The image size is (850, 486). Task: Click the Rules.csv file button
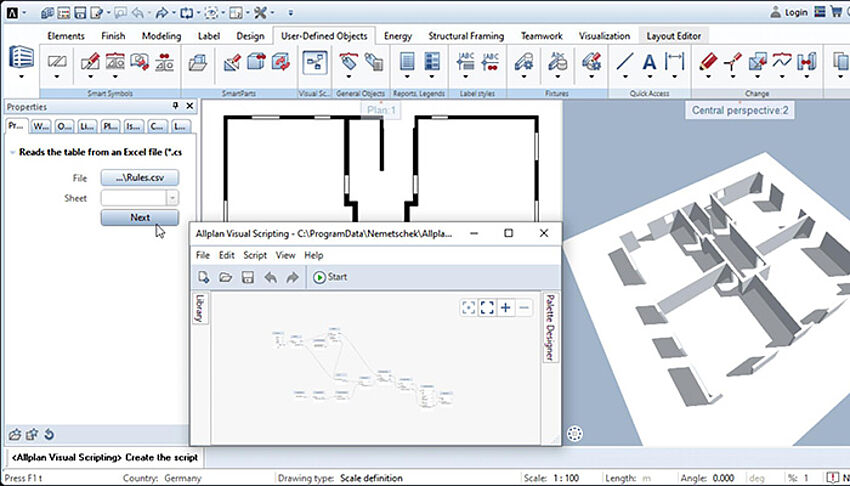click(x=139, y=178)
